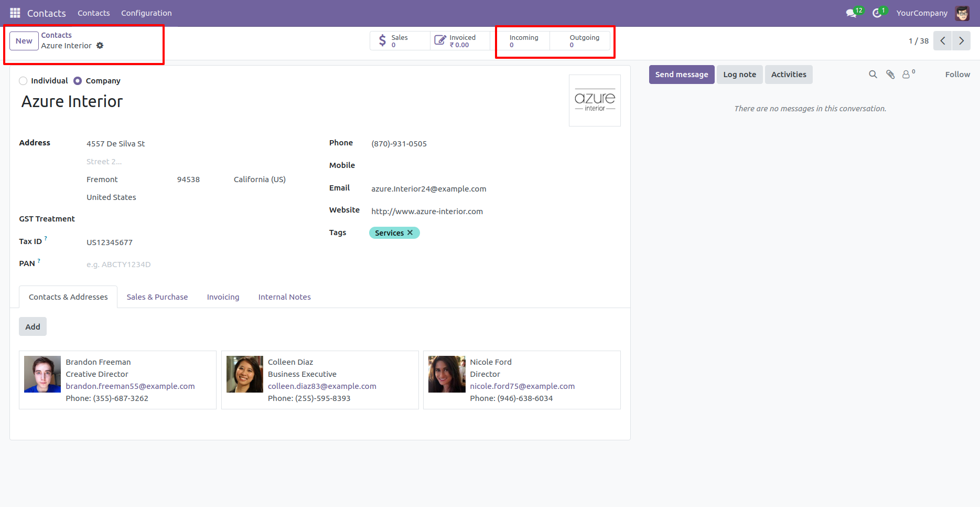Select the Individual radio button
The image size is (980, 507).
(23, 80)
